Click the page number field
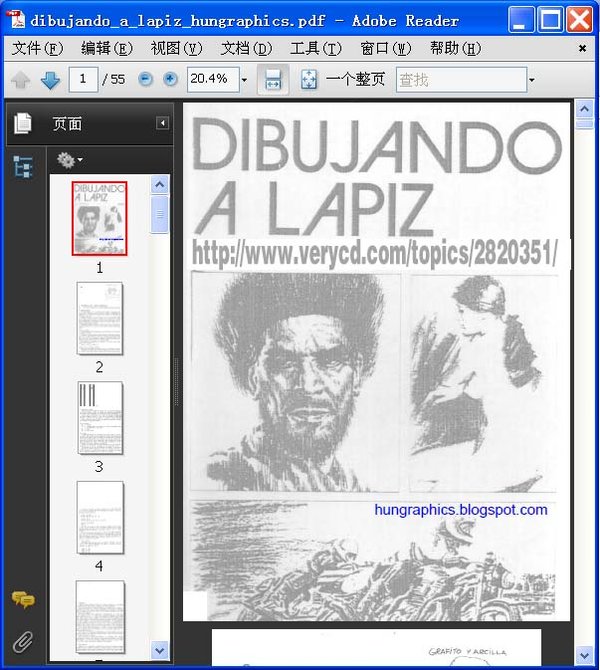600x670 pixels. [83, 79]
